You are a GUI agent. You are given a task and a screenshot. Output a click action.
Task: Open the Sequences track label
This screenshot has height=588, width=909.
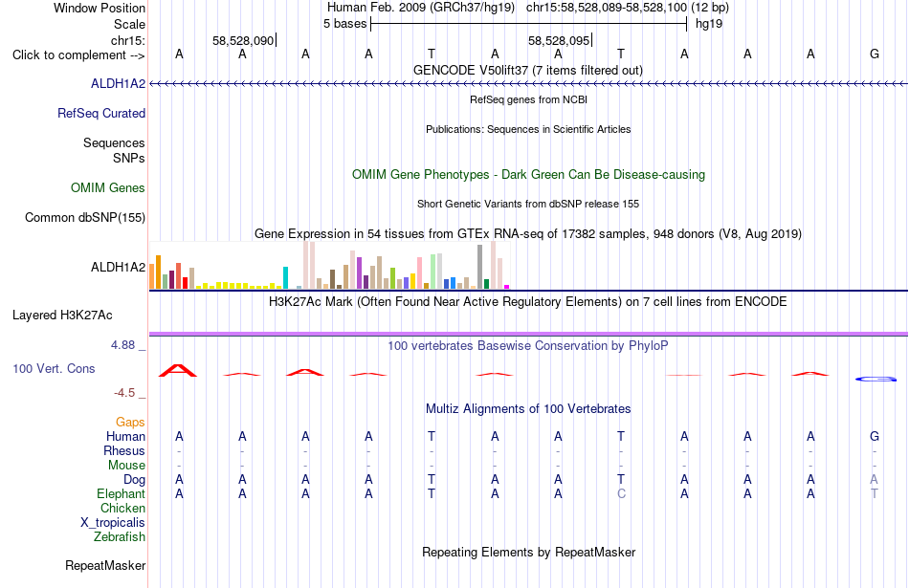click(x=114, y=143)
